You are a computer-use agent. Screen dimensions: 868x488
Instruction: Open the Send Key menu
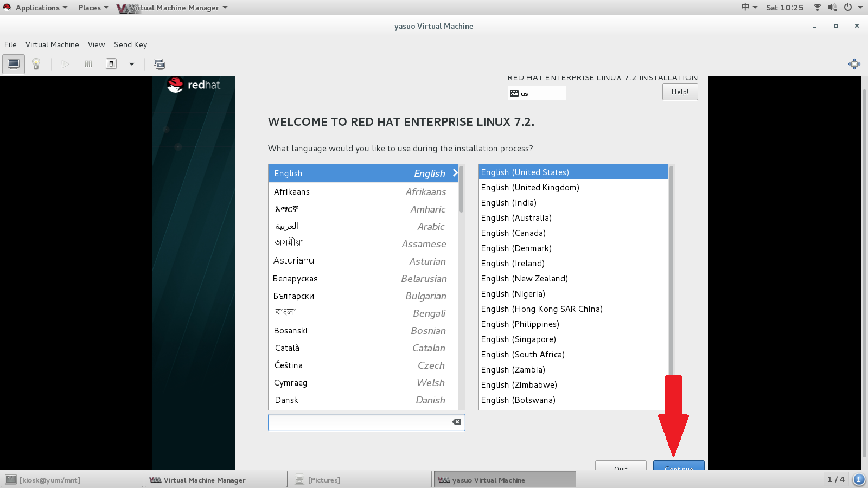pos(130,44)
